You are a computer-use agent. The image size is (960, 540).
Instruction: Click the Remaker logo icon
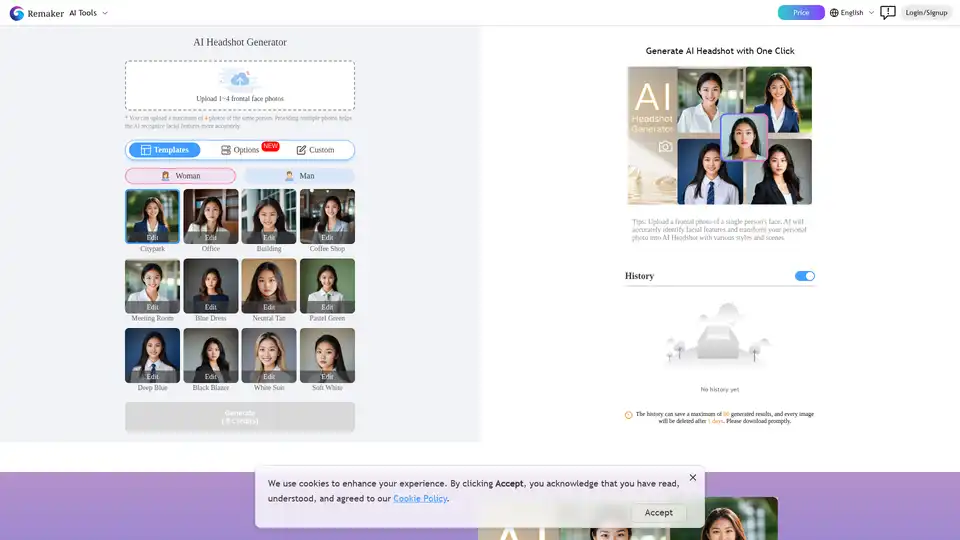17,13
